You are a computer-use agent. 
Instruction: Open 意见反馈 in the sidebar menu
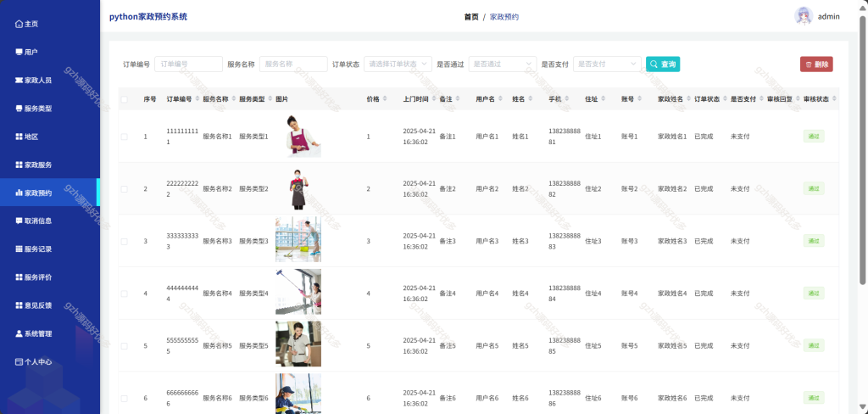click(x=50, y=305)
